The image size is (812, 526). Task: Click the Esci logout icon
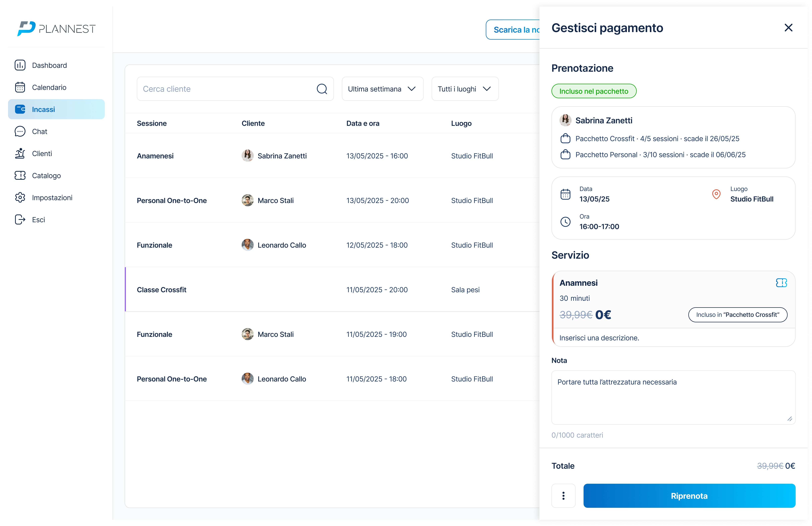point(20,220)
